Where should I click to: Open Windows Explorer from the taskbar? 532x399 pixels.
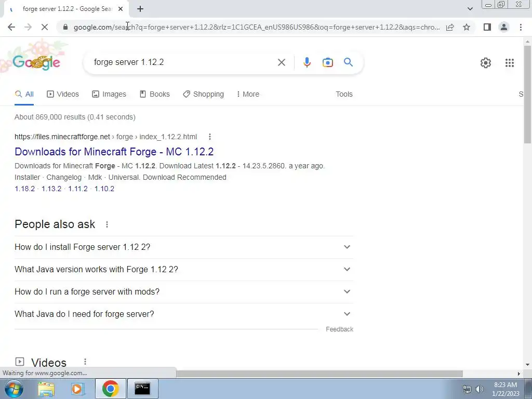click(x=46, y=389)
